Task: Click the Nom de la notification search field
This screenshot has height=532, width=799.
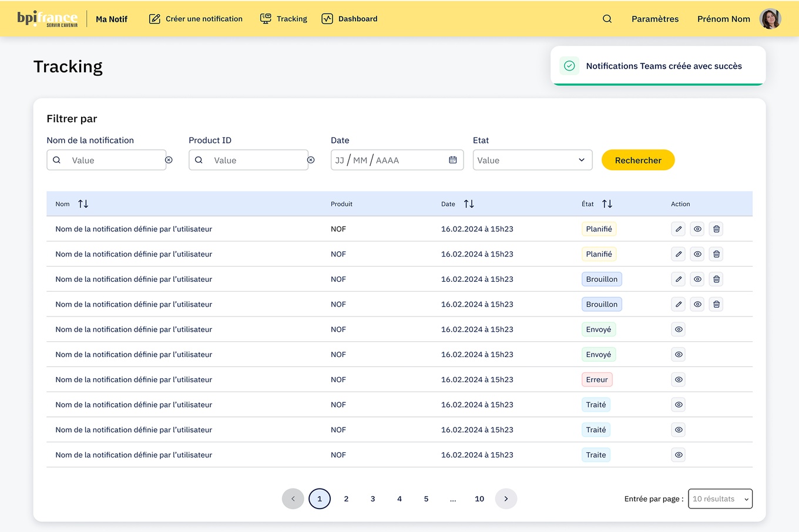Action: coord(106,160)
